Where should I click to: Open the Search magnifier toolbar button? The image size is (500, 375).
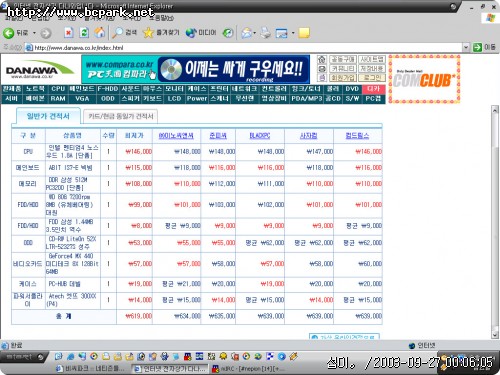(117, 33)
